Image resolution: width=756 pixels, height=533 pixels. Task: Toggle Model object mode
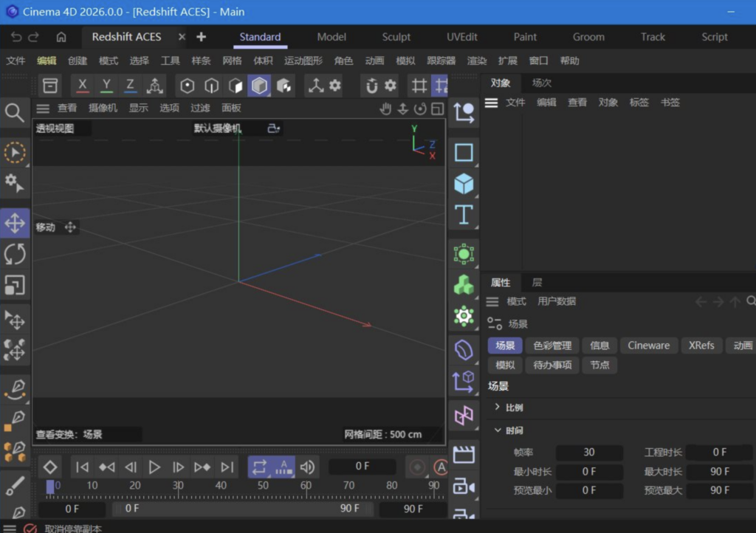tap(259, 86)
